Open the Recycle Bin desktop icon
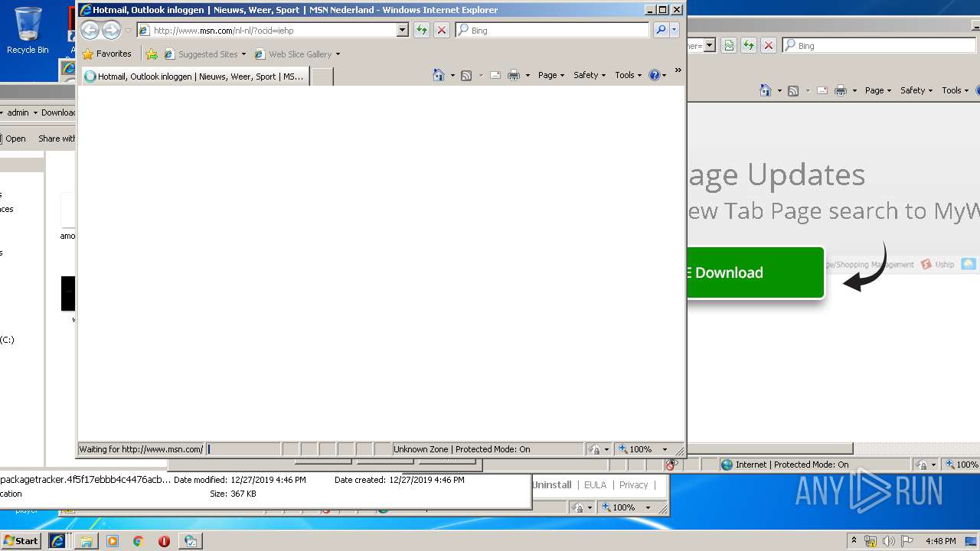Image resolution: width=980 pixels, height=551 pixels. [28, 31]
